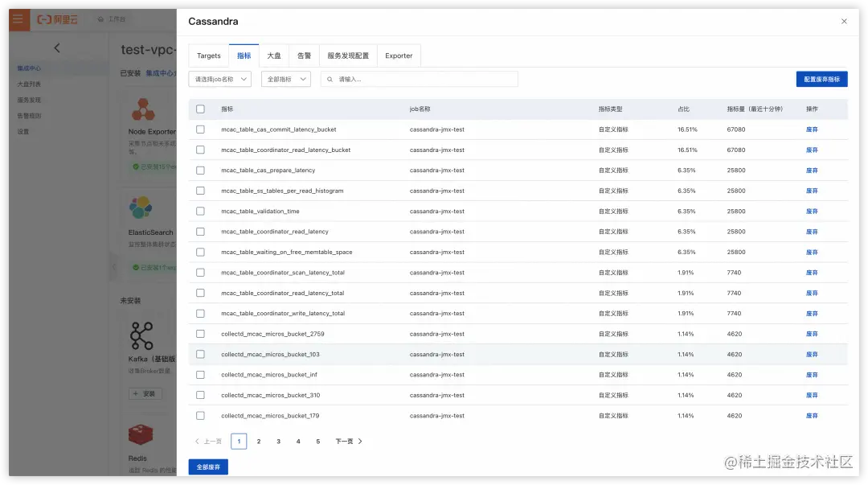The image size is (868, 485).
Task: Check mcac_table_cas_prepare_latency row checkbox
Action: [x=200, y=171]
